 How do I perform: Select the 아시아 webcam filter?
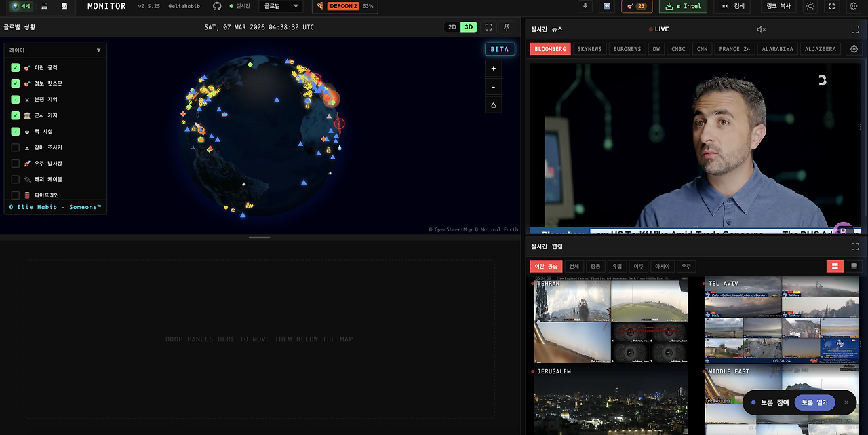[x=662, y=267]
